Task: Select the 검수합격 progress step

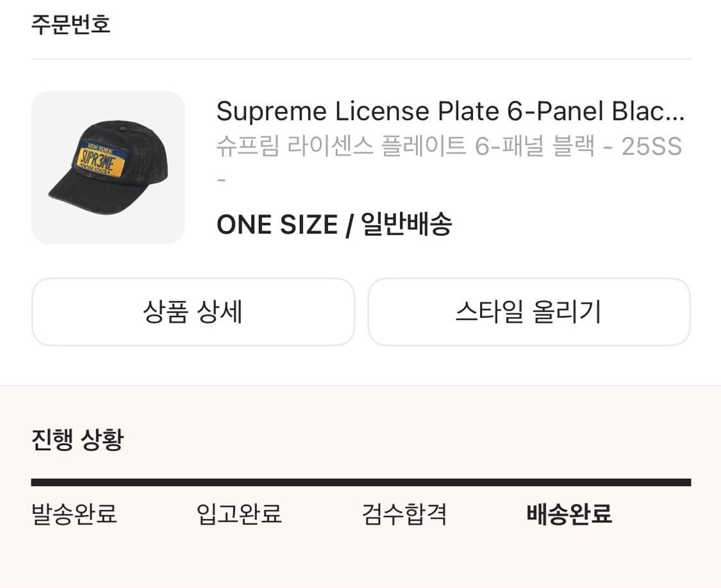Action: 404,514
